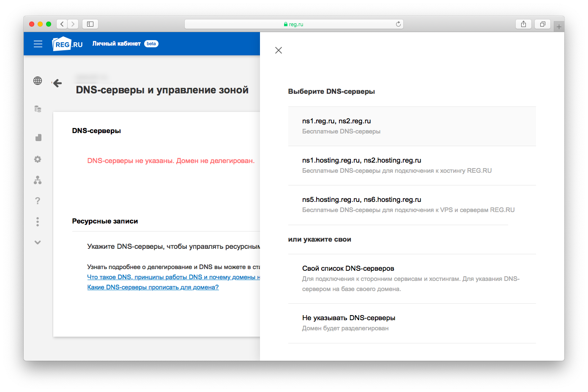The height and width of the screenshot is (392, 588).
Task: Click the Safari forward button
Action: (73, 24)
